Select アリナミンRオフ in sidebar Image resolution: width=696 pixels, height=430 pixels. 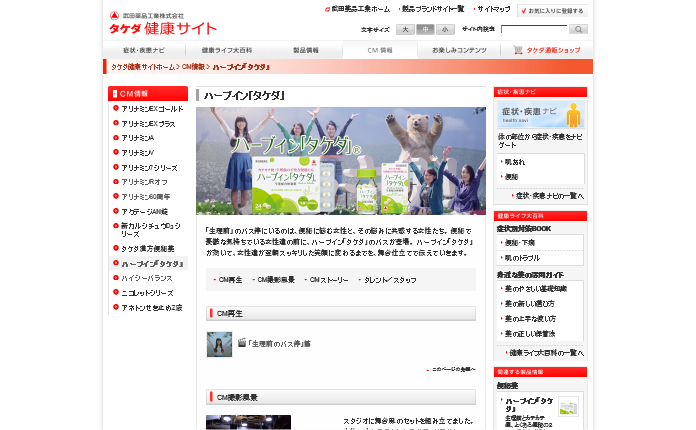144,182
